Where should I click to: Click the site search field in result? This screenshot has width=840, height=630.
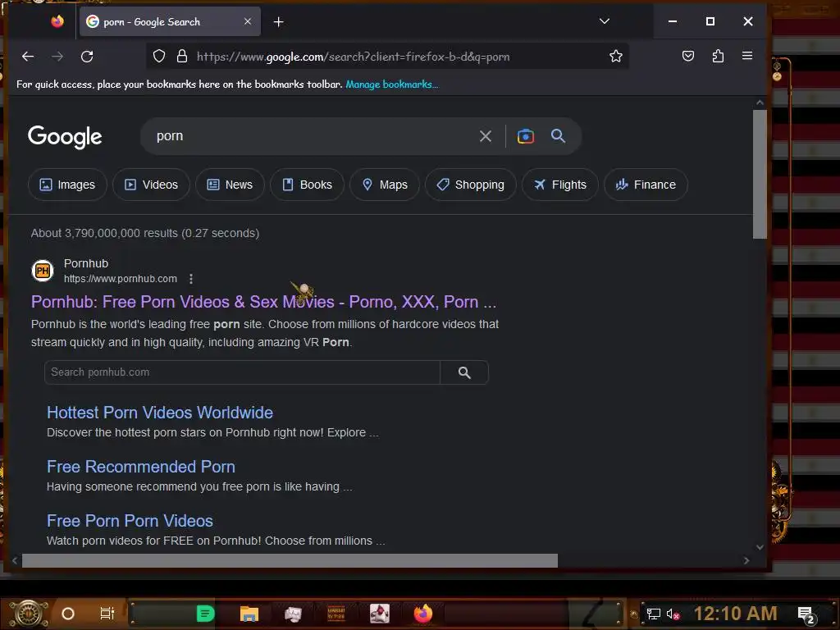coord(242,372)
